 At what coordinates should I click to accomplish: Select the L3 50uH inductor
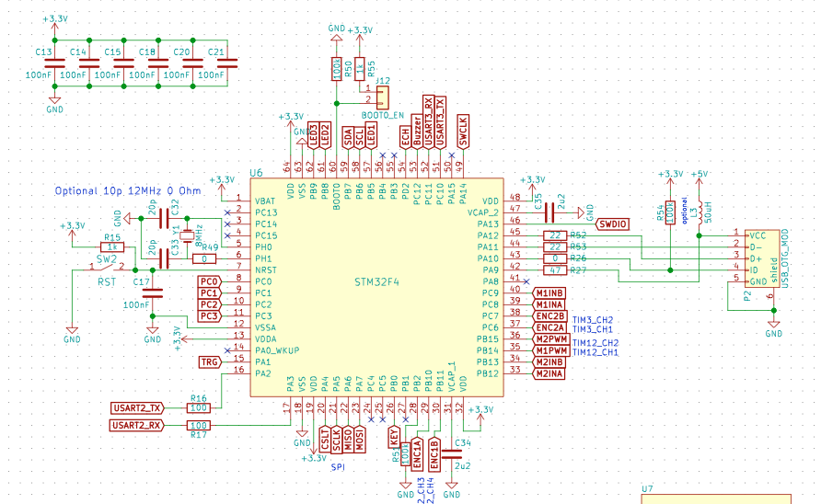point(699,213)
